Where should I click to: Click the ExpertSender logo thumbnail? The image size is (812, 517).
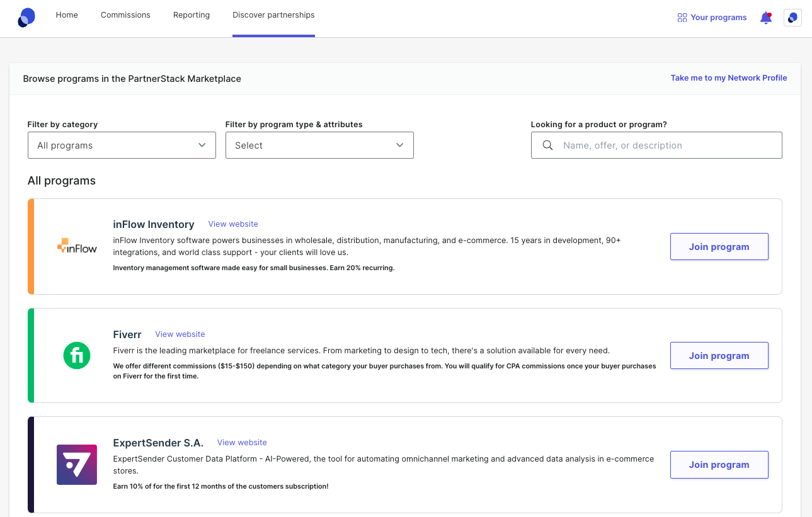point(77,465)
